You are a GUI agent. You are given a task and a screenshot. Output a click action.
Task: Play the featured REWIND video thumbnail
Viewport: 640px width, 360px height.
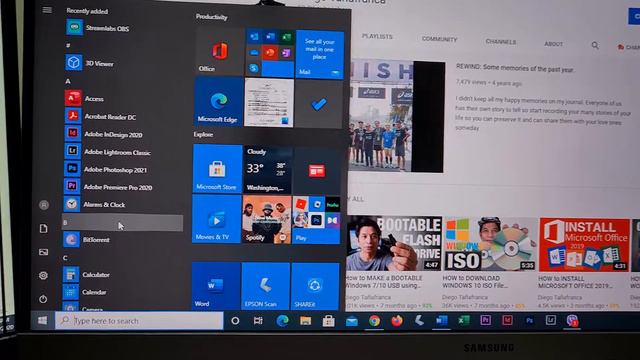pos(397,116)
